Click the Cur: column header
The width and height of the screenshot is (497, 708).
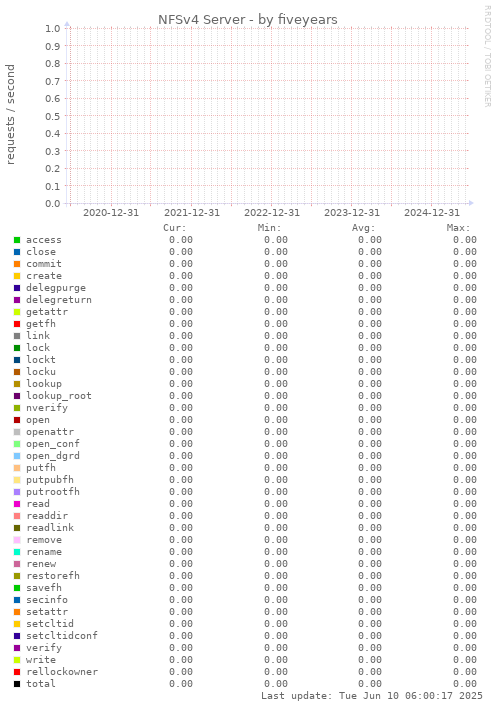pyautogui.click(x=175, y=228)
